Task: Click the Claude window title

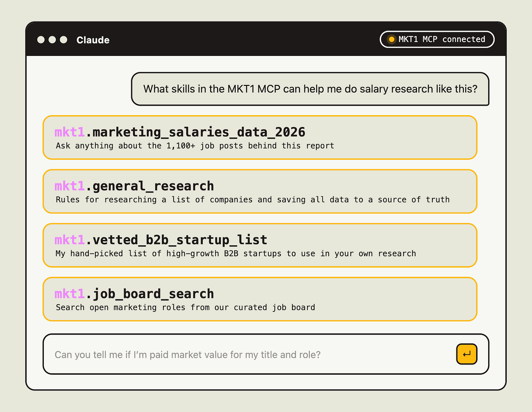Action: point(93,40)
